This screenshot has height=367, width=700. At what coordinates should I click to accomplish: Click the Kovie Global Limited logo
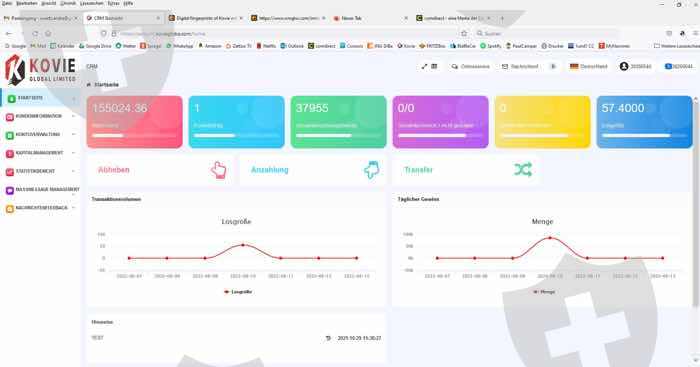click(40, 70)
